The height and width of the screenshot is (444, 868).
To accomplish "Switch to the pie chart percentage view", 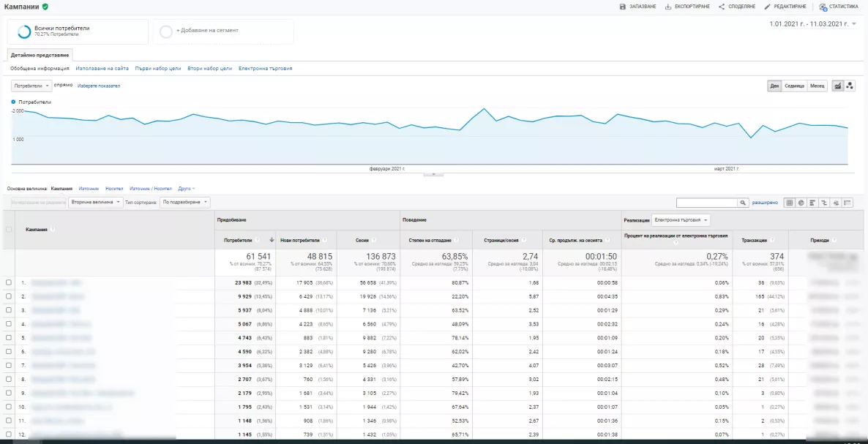I will tap(801, 203).
